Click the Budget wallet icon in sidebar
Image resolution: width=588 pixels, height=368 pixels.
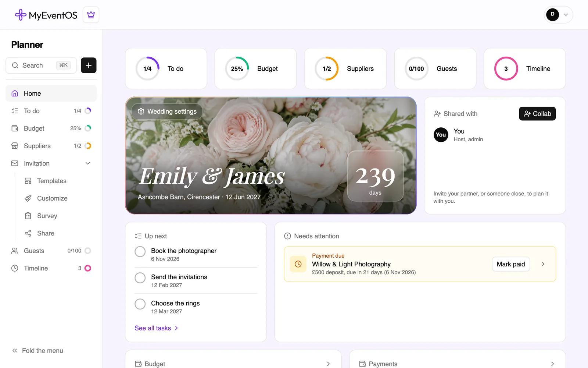coord(15,128)
